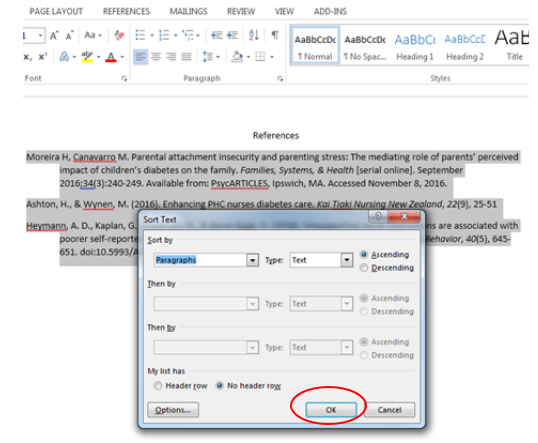Viewport: 538px width, 443px height.
Task: Apply the red font color
Action: tap(111, 57)
